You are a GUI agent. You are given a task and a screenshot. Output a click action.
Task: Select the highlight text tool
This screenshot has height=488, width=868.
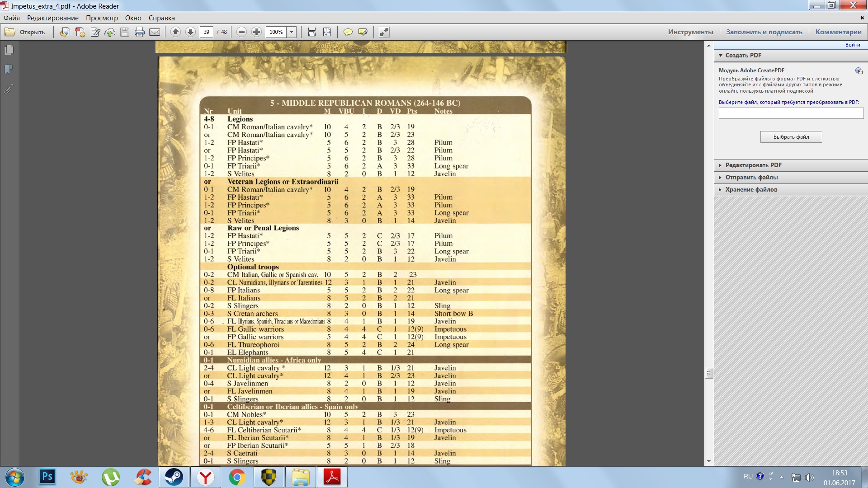[x=363, y=32]
